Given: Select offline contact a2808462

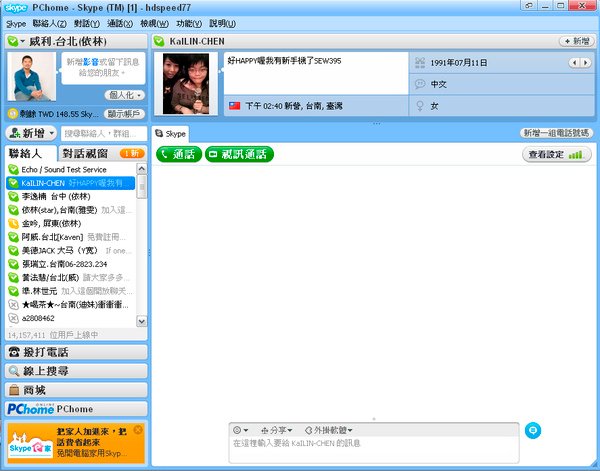Looking at the screenshot, I should pyautogui.click(x=71, y=318).
